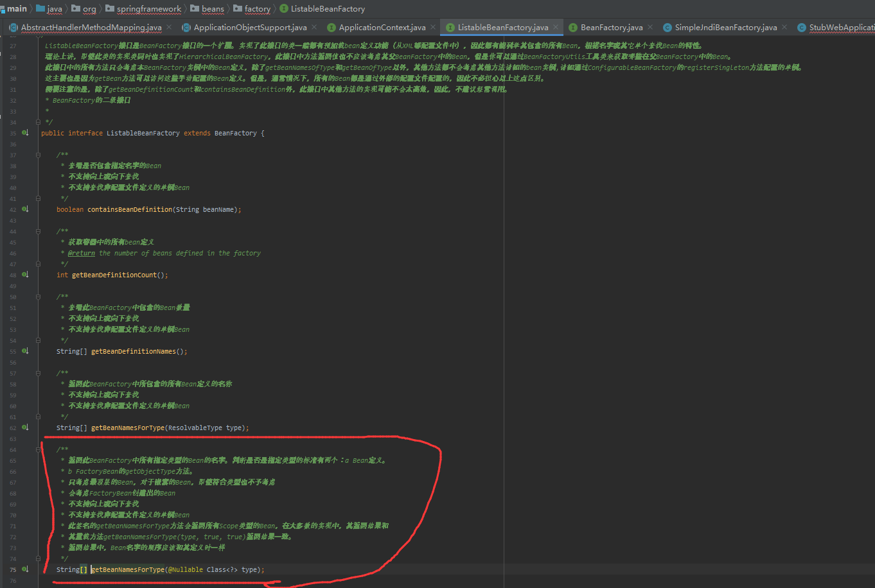The image size is (875, 588).
Task: Click gutter implementation icon beside getBeanDefinitionCount
Action: [25, 275]
